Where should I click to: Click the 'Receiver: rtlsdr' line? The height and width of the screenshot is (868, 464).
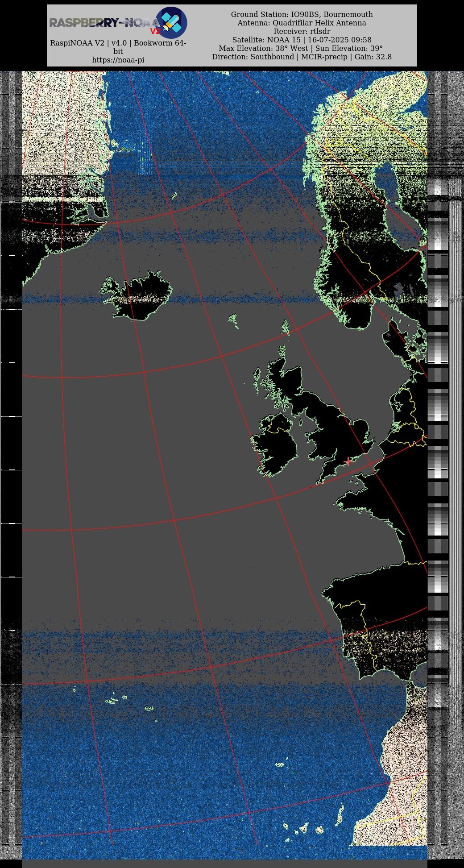[302, 31]
